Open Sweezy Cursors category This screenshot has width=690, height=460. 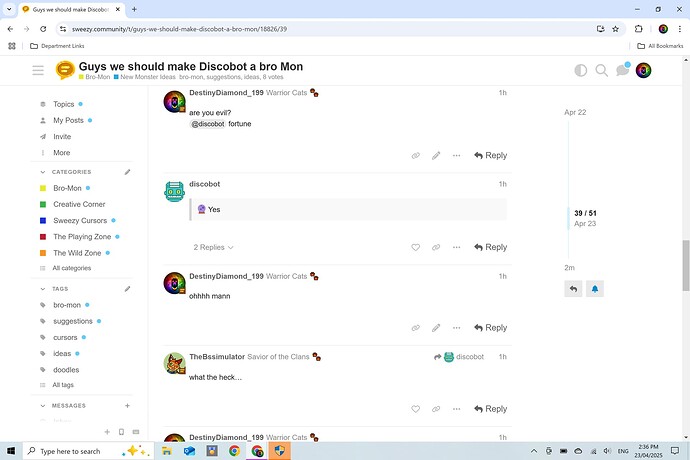click(80, 221)
